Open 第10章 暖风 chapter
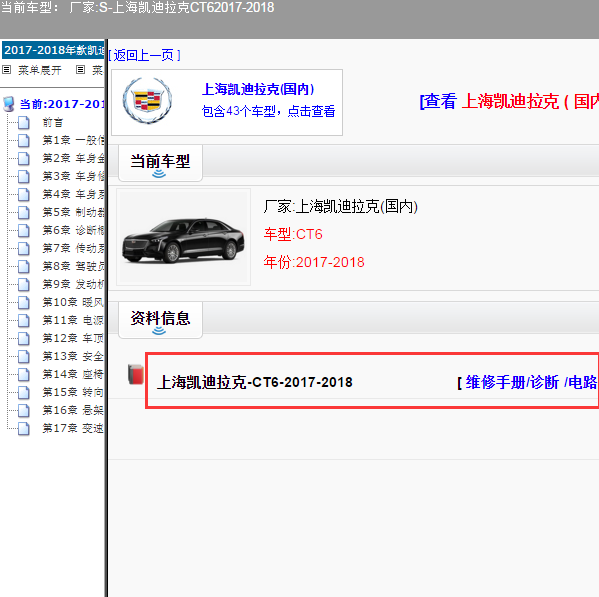 73,303
